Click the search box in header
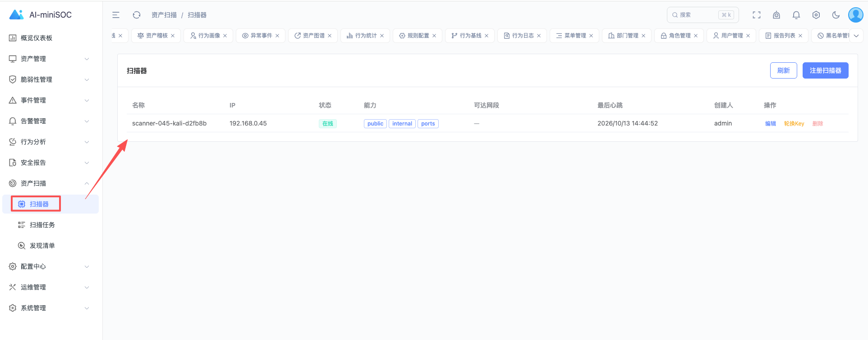This screenshot has width=868, height=340. pos(703,15)
